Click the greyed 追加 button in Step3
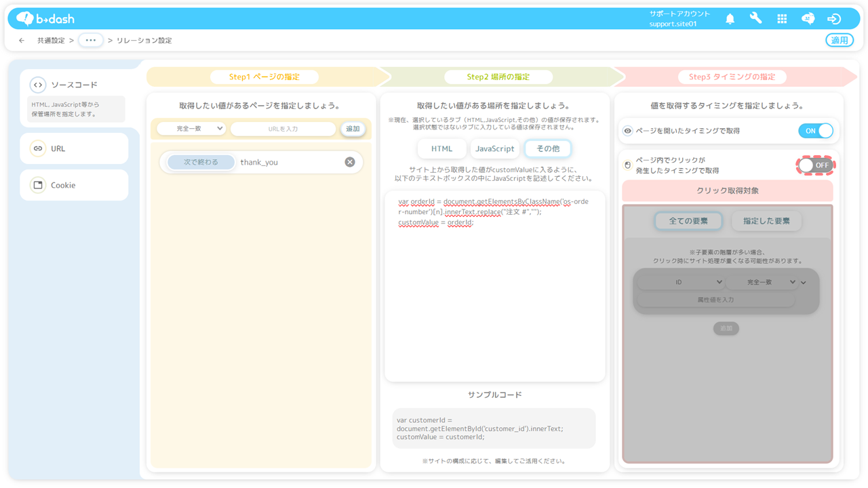This screenshot has width=868, height=488. pyautogui.click(x=726, y=328)
